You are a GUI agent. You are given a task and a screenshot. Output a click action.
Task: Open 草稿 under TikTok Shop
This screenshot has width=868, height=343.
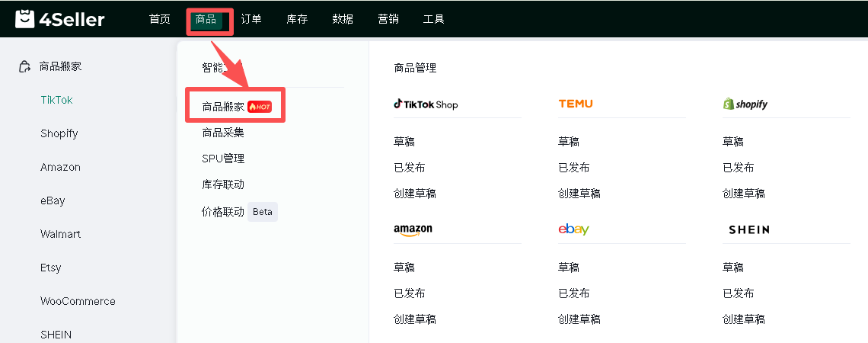(404, 142)
